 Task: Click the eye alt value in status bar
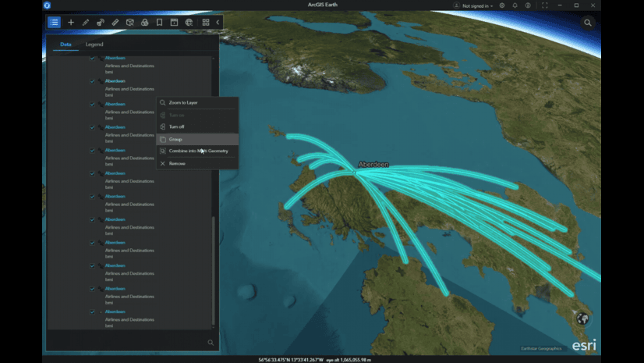[349, 360]
